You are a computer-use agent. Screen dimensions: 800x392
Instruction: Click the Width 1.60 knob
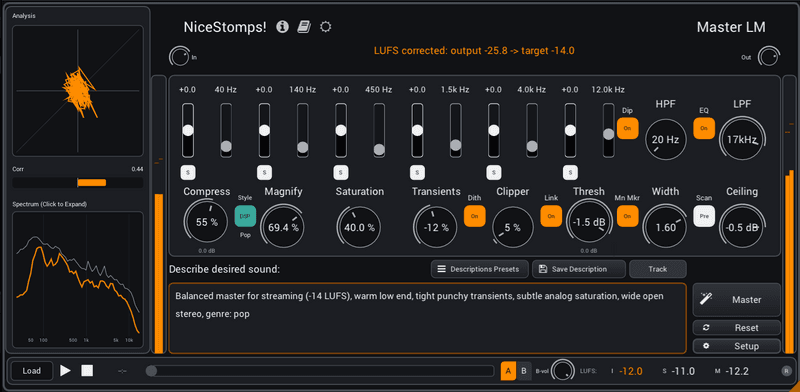[x=666, y=227]
